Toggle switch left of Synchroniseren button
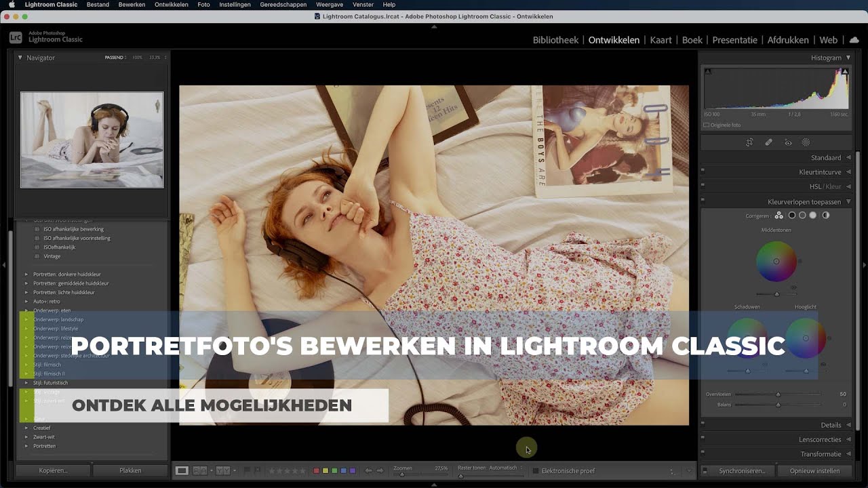Viewport: 868px width, 488px height. point(705,471)
